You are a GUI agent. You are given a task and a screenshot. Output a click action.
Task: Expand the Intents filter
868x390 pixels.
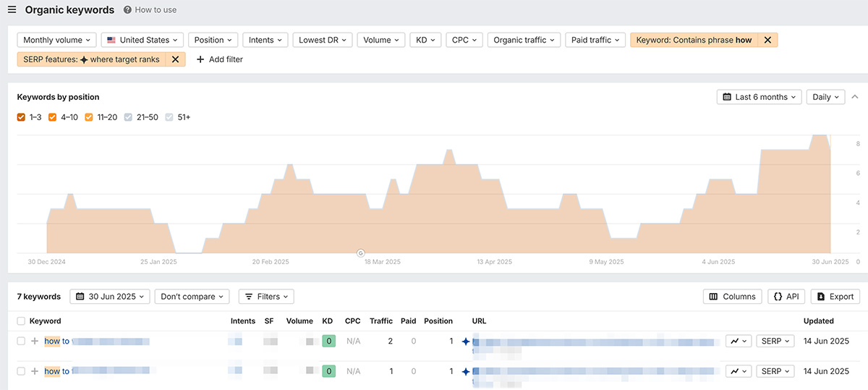[265, 41]
